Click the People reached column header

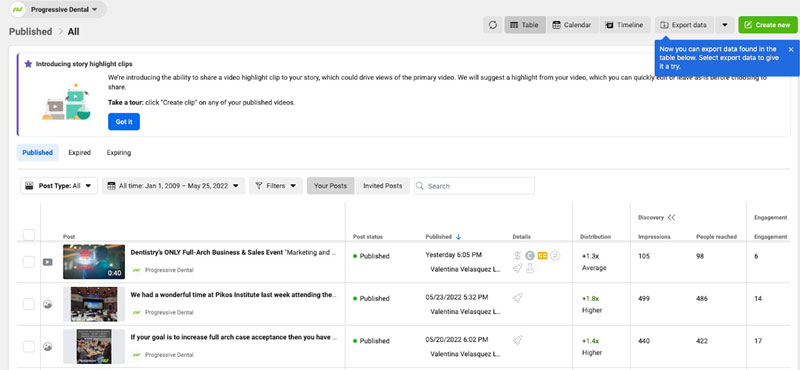[716, 237]
